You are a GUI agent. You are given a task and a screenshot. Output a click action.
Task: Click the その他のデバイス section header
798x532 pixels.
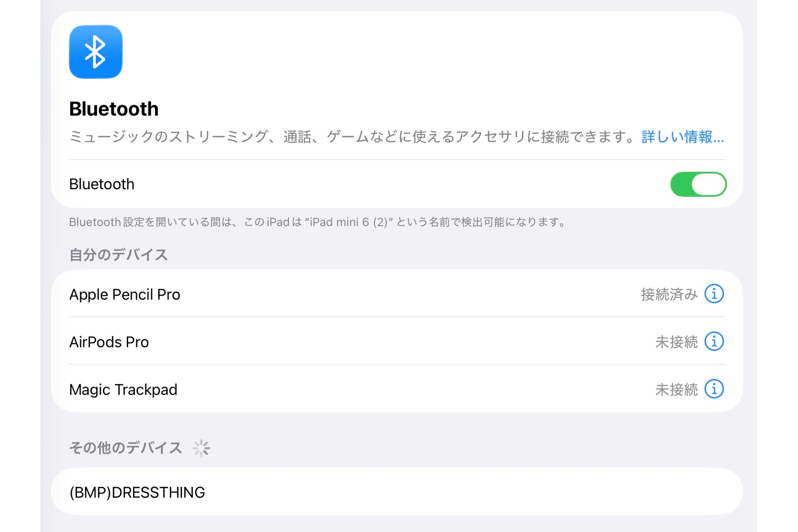(x=126, y=448)
